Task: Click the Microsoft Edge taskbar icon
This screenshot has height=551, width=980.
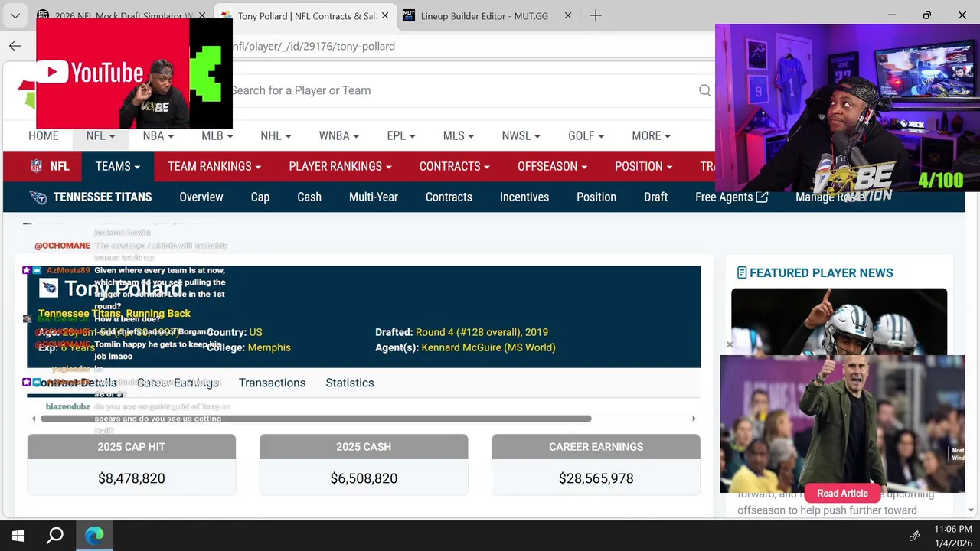Action: point(94,536)
